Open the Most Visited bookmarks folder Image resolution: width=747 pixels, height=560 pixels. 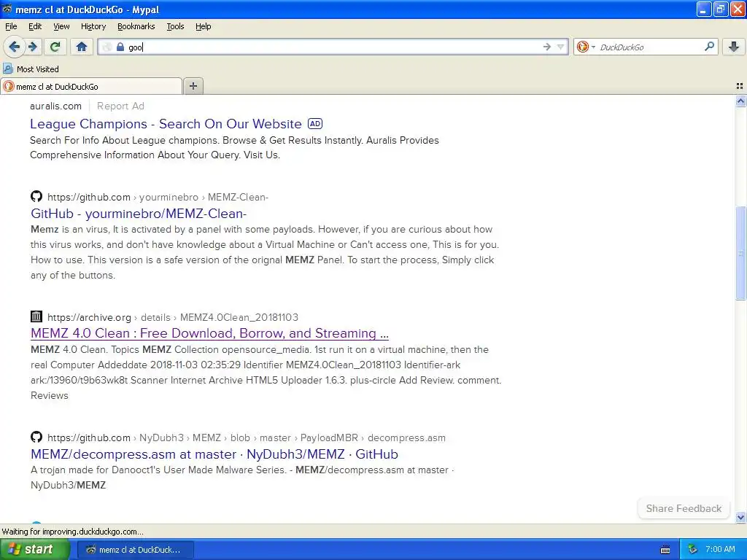31,69
